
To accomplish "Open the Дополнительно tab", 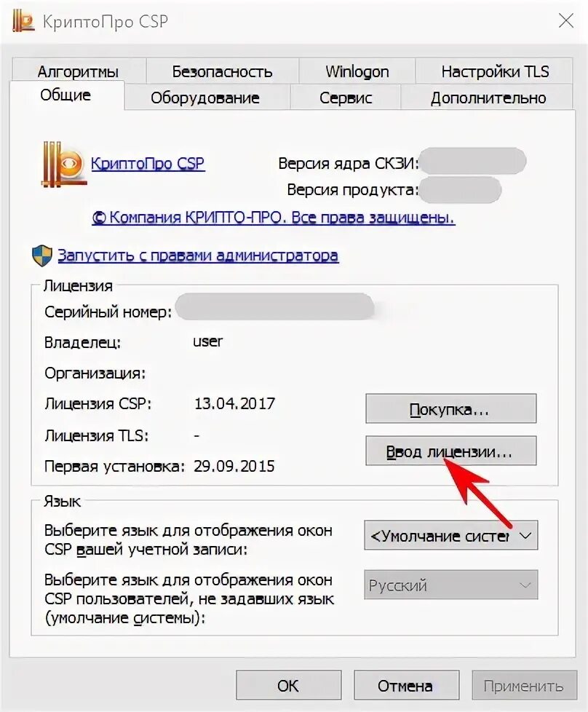I will click(488, 98).
